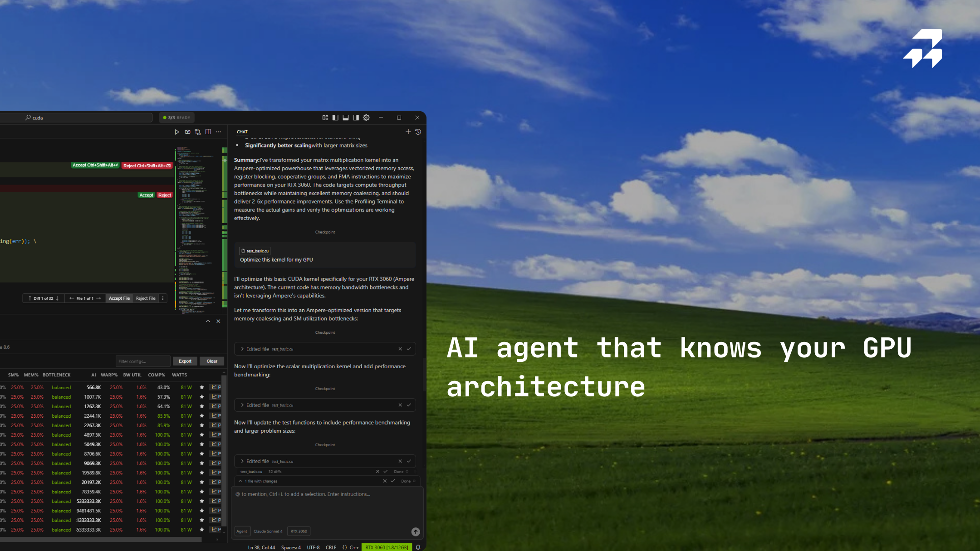Open the Customize Layout icon
Image resolution: width=980 pixels, height=551 pixels.
click(325, 117)
